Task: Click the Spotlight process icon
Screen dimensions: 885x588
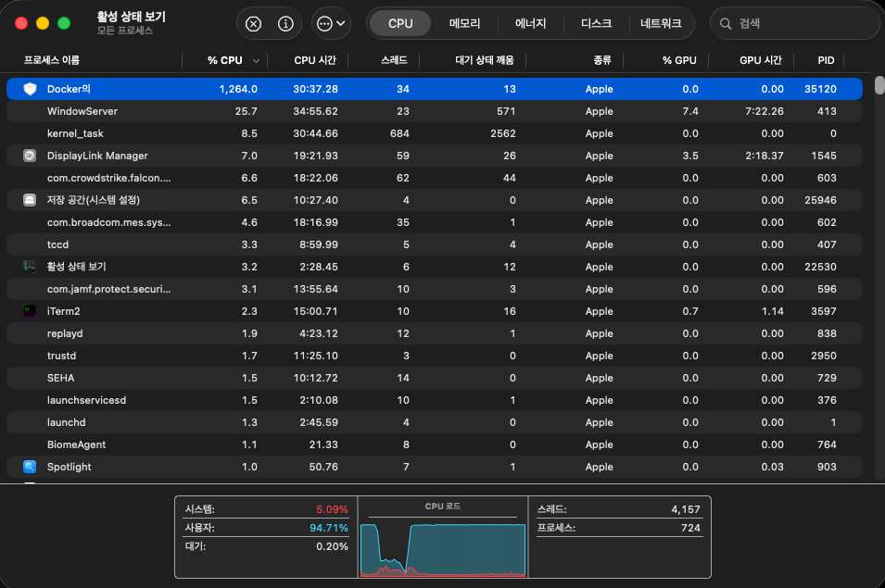Action: coord(30,467)
